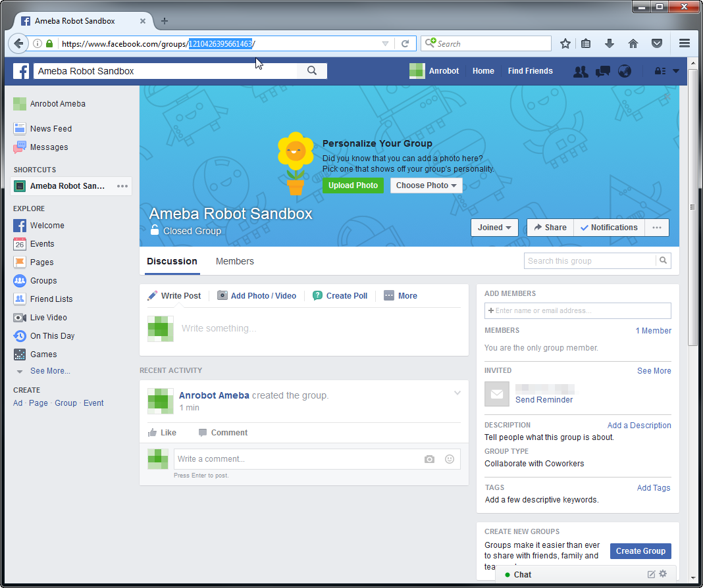Expand See More... in Explore sidebar
Screen dimensions: 703x588
coord(50,371)
